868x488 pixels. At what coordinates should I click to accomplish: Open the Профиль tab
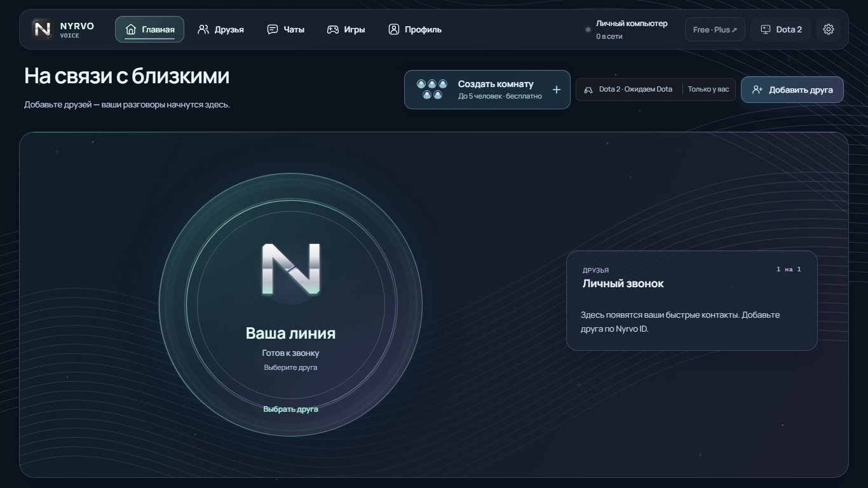pyautogui.click(x=415, y=29)
